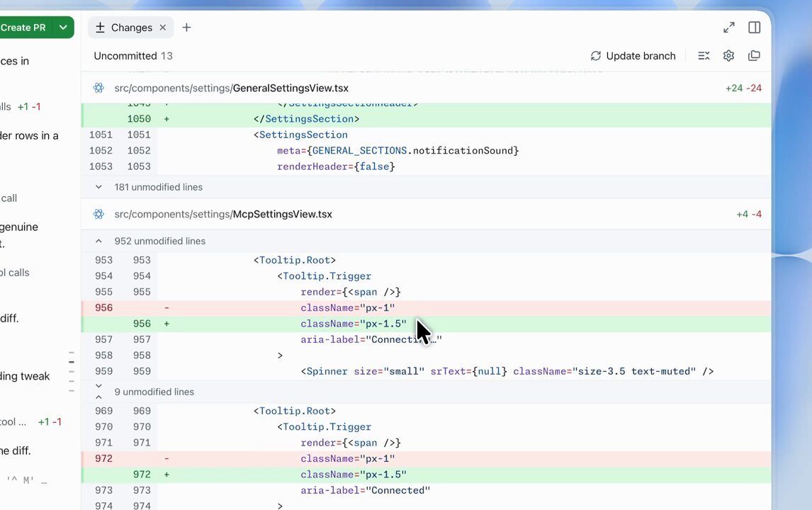Click the Spinner size="small" code line
Viewport: 812px width, 510px height.
pyautogui.click(x=426, y=371)
